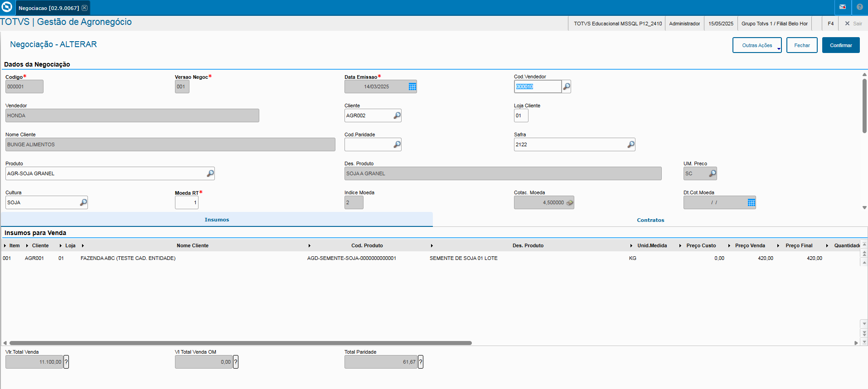This screenshot has height=389, width=868.
Task: Open lookup search for Cliente AGR002
Action: click(397, 115)
